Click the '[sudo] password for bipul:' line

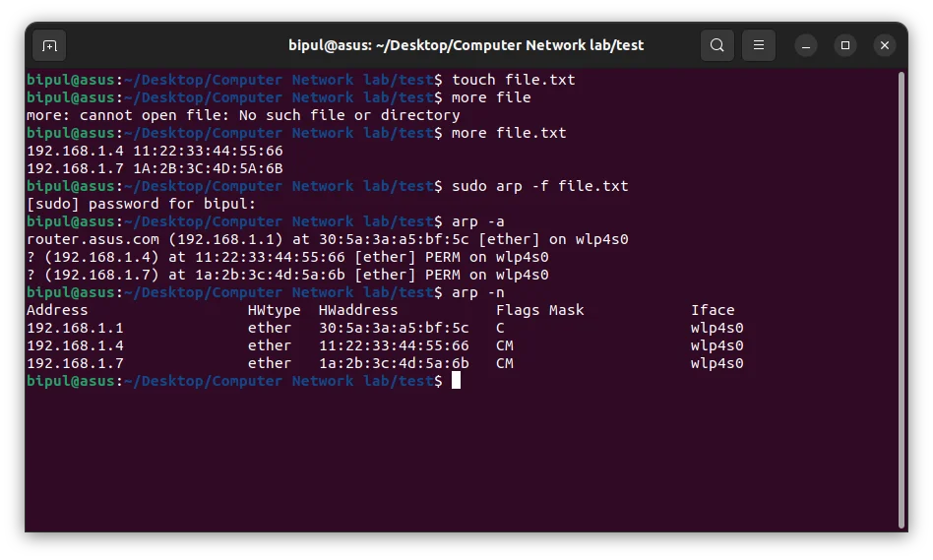pos(141,204)
